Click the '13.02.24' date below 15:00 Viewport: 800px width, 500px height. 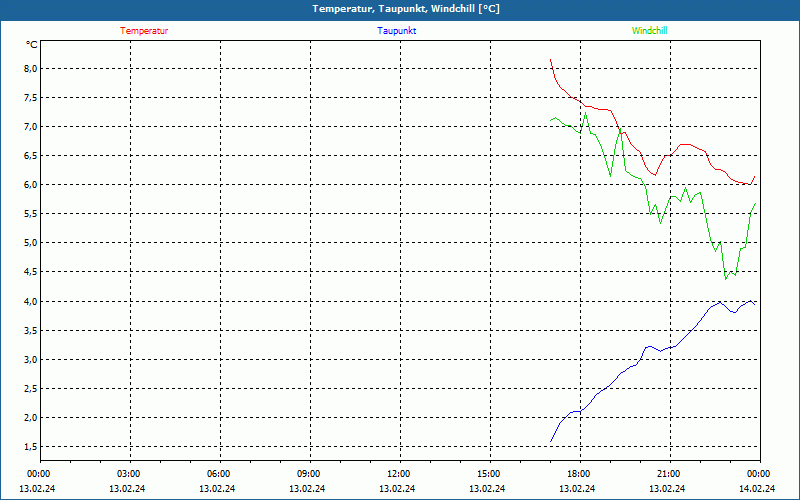pos(487,488)
